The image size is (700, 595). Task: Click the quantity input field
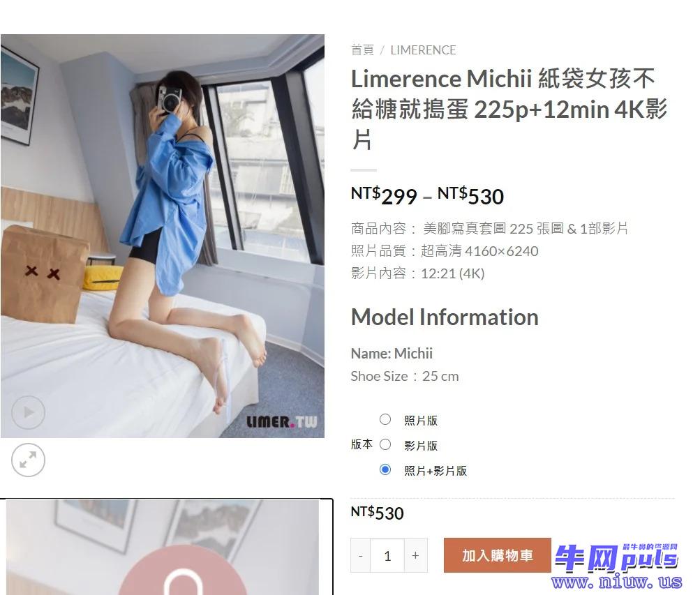pos(387,555)
